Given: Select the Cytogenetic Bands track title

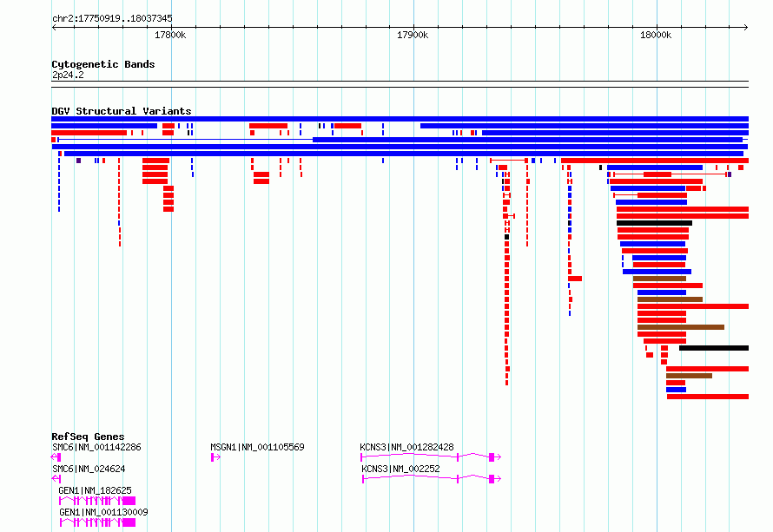Looking at the screenshot, I should coord(103,64).
